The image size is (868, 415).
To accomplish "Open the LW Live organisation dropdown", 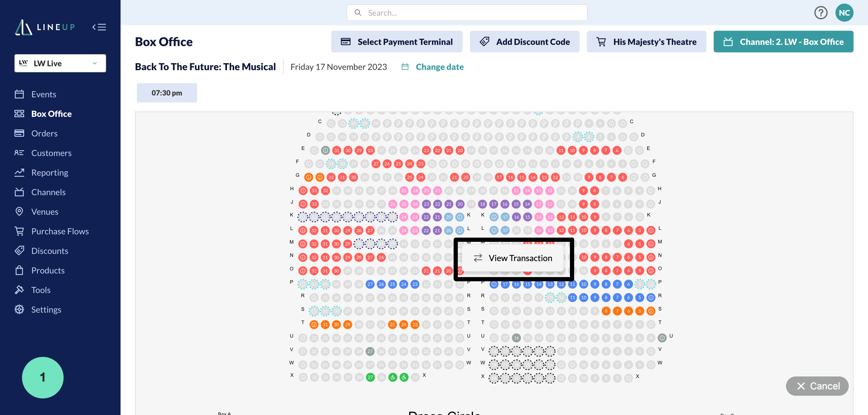I will click(60, 63).
